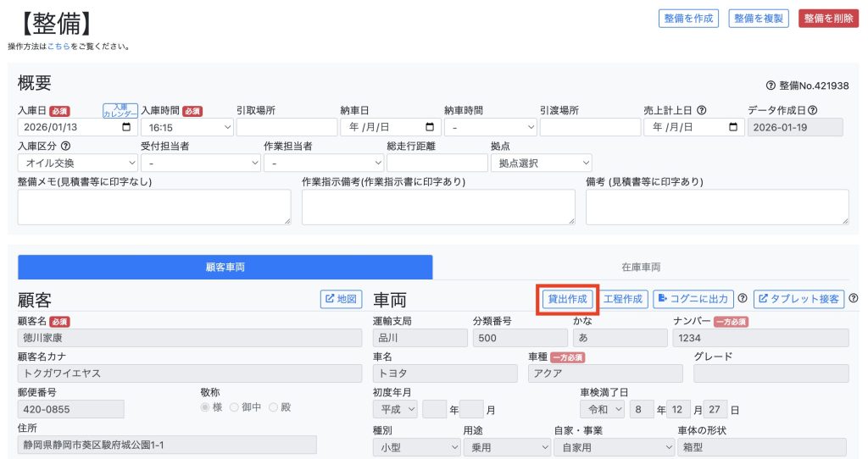This screenshot has height=459, width=868.
Task: Select the 顧客車両 tab
Action: [225, 267]
